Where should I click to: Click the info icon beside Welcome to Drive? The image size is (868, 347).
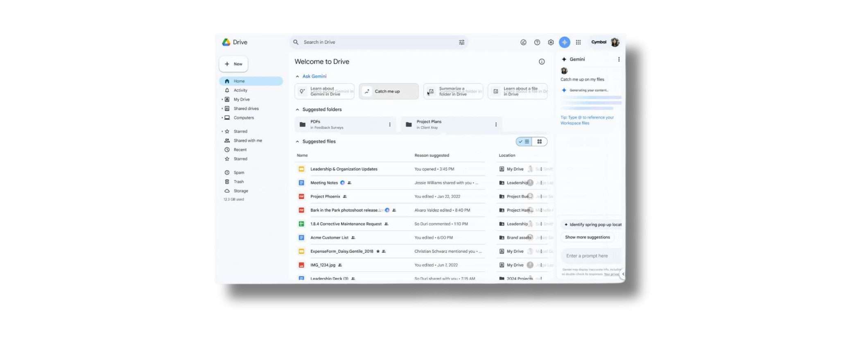541,62
